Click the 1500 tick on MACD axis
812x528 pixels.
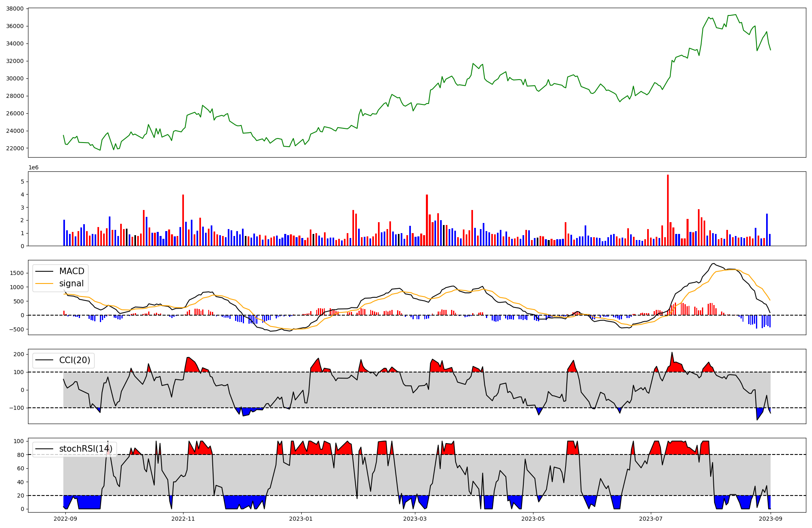pos(17,273)
